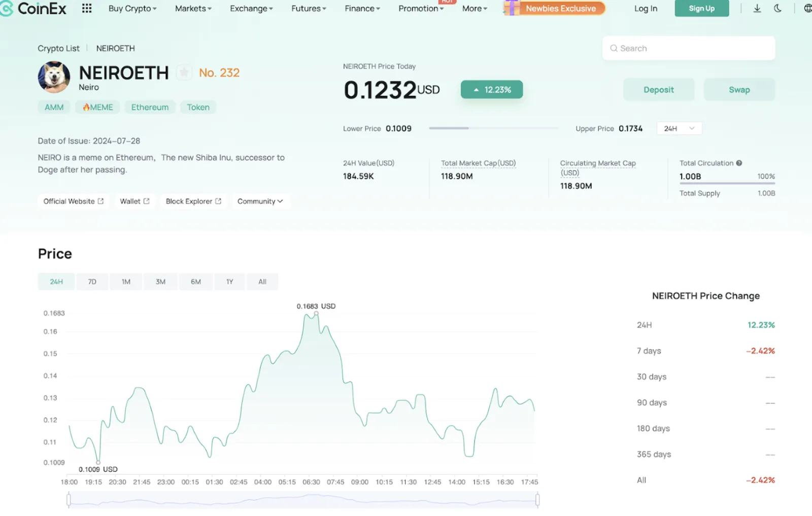Click the 0.1009 USD low marker
The height and width of the screenshot is (516, 812).
coord(98,462)
